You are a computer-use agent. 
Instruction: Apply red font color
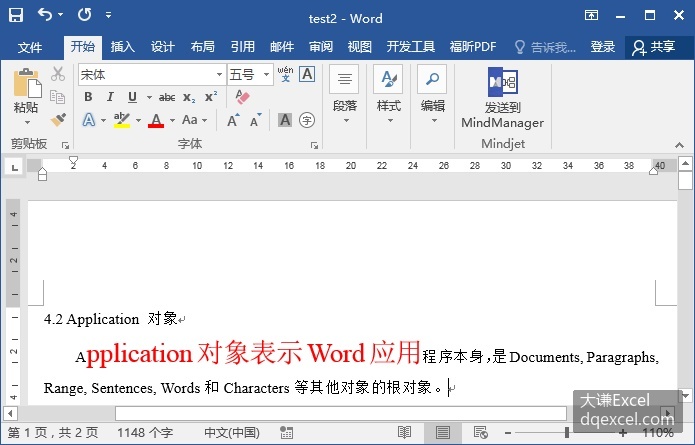pyautogui.click(x=156, y=120)
